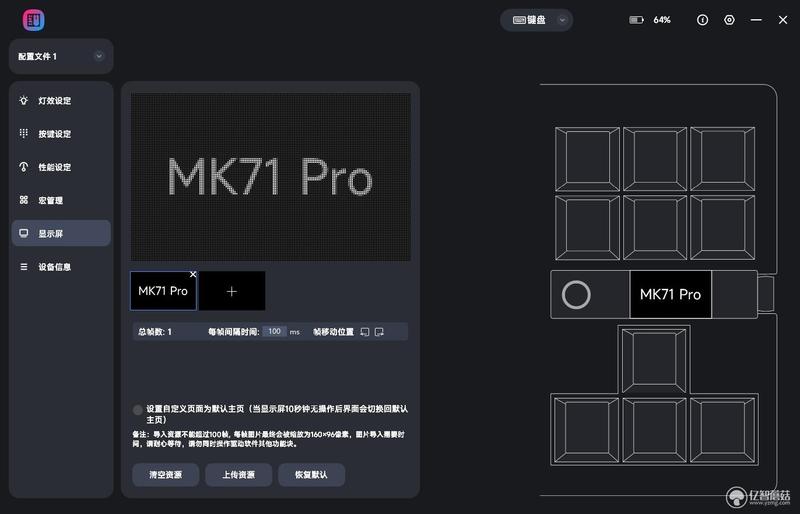
Task: Move frame backward with the left 帧移动位置 icon
Action: coord(364,332)
